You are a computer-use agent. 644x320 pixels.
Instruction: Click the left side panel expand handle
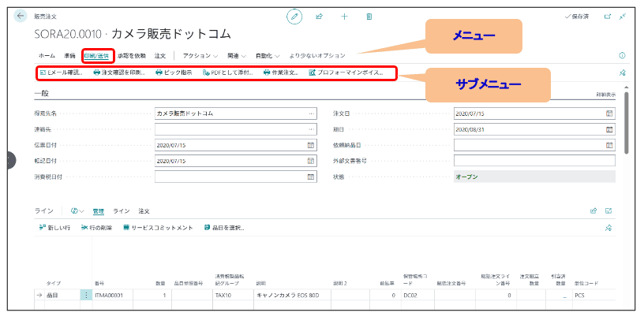pos(11,161)
